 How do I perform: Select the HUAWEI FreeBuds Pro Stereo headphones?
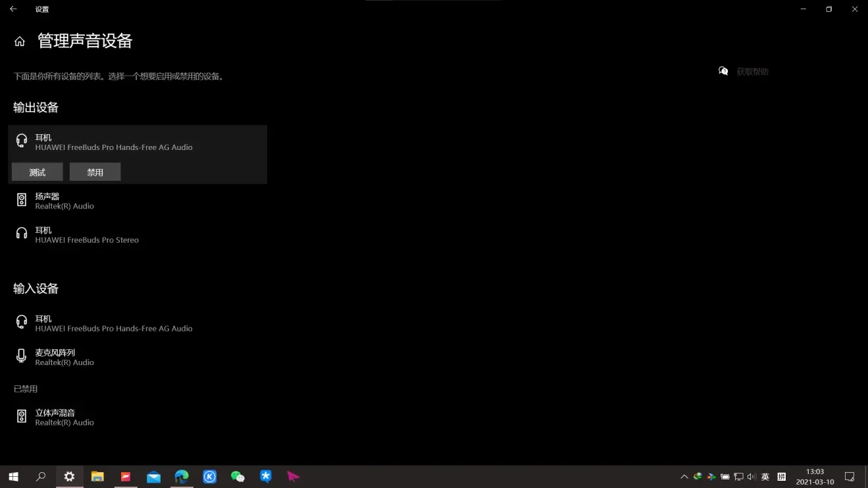[138, 235]
